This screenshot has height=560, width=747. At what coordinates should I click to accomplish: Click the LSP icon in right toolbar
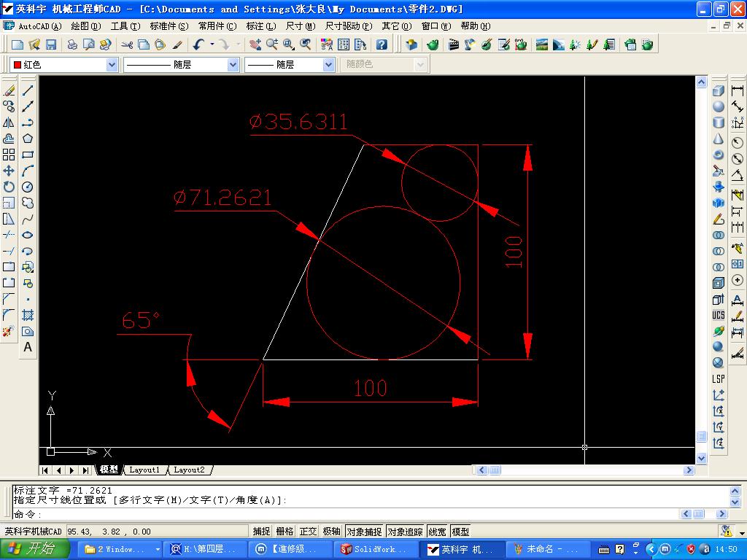click(x=719, y=379)
